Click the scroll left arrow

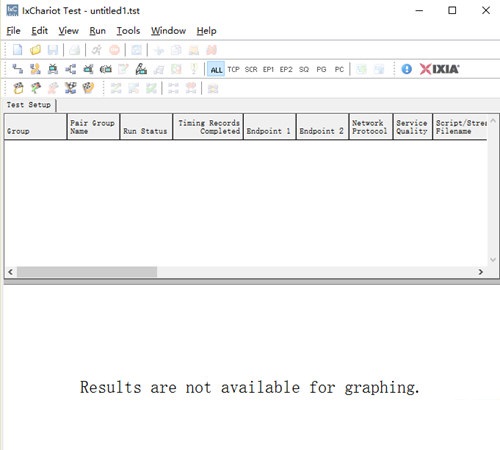click(x=11, y=272)
